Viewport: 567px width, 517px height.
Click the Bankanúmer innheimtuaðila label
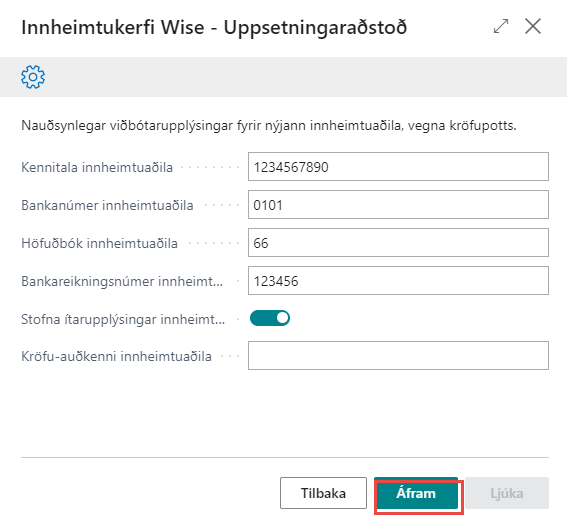pos(107,205)
